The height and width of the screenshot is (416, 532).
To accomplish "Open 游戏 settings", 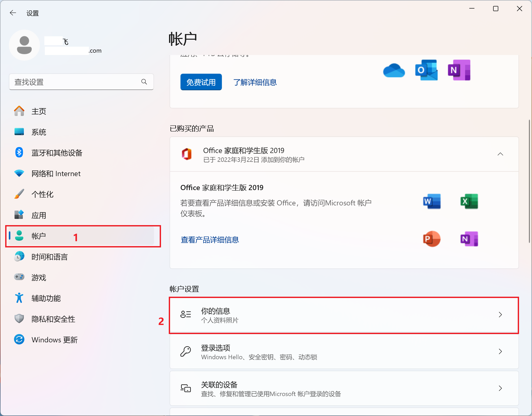I will [81, 277].
